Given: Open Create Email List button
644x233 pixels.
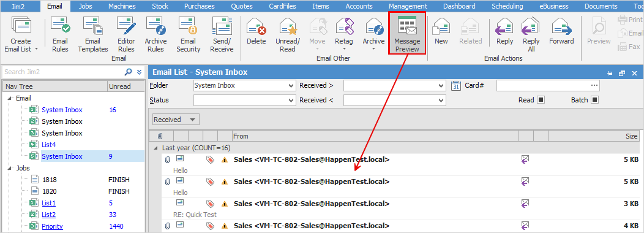Looking at the screenshot, I should (21, 34).
